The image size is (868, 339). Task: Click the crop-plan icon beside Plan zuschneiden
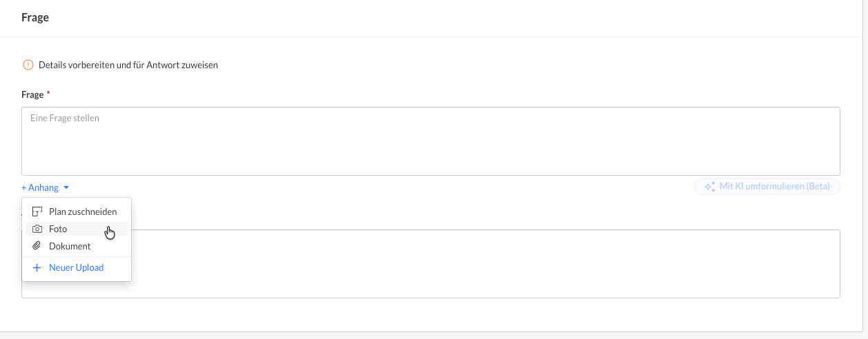pos(37,212)
